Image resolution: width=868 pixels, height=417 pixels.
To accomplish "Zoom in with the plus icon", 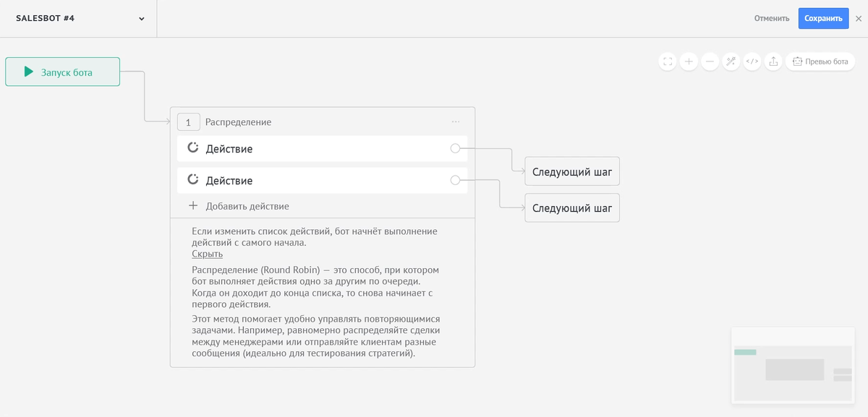I will 689,62.
